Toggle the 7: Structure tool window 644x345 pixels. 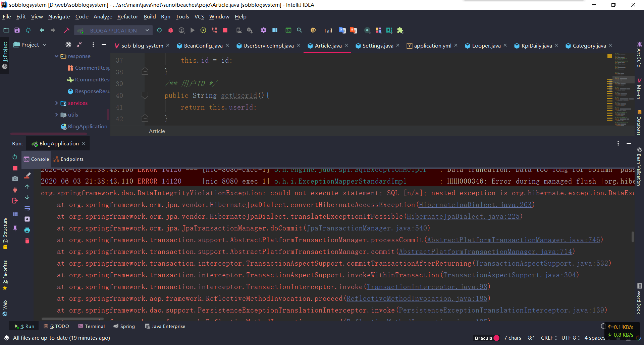pyautogui.click(x=5, y=233)
